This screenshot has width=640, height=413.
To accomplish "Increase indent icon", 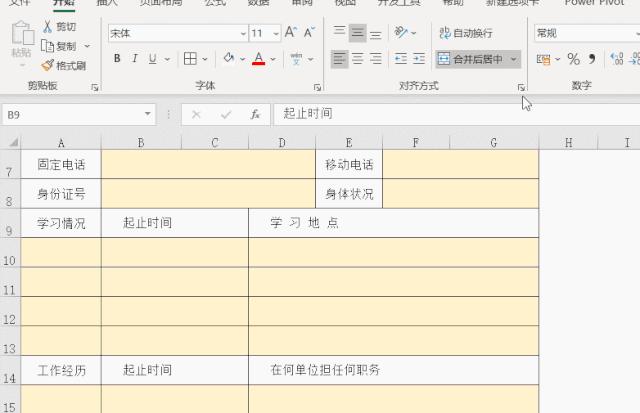I will 419,59.
